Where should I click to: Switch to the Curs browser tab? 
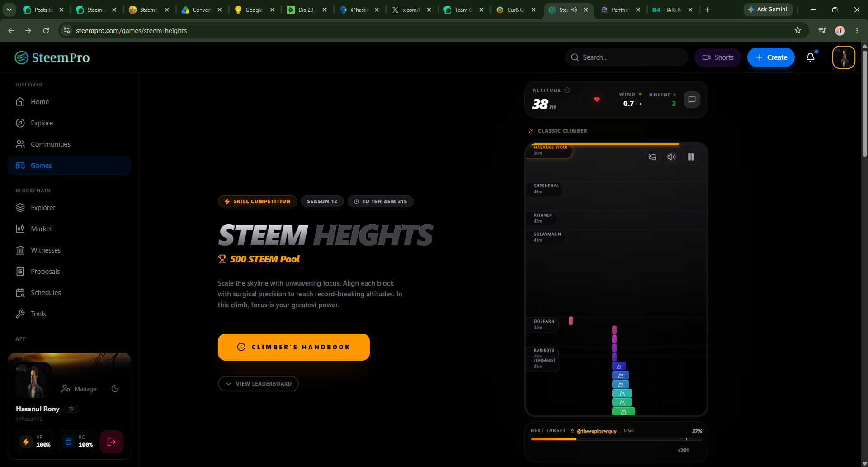point(515,10)
